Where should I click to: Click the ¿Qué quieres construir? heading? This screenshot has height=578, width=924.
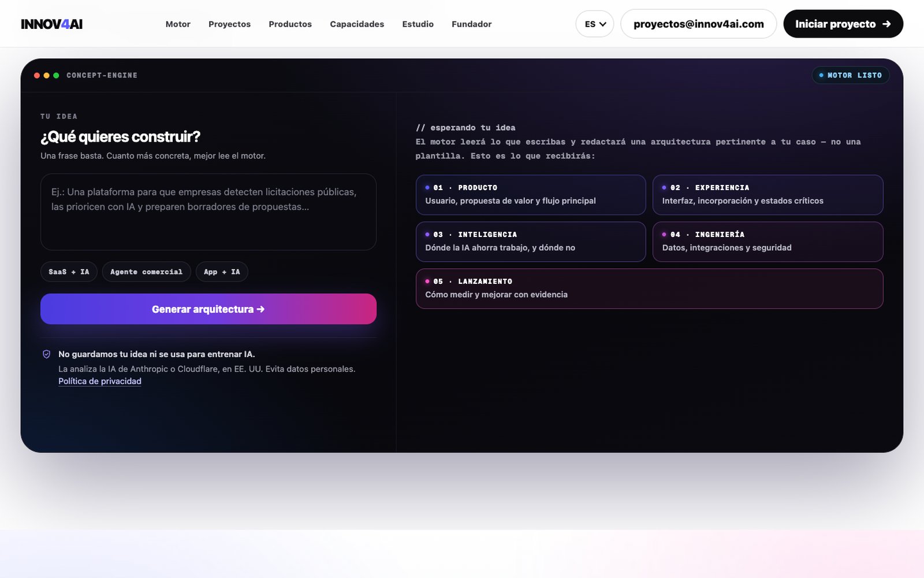point(120,137)
